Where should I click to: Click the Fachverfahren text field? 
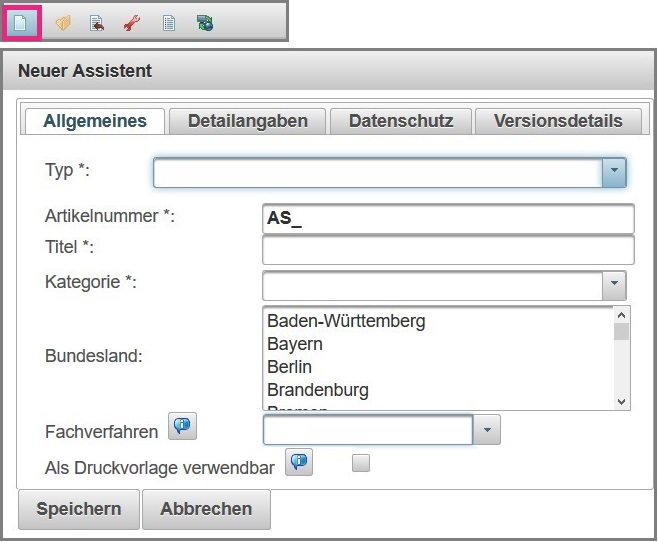(368, 430)
